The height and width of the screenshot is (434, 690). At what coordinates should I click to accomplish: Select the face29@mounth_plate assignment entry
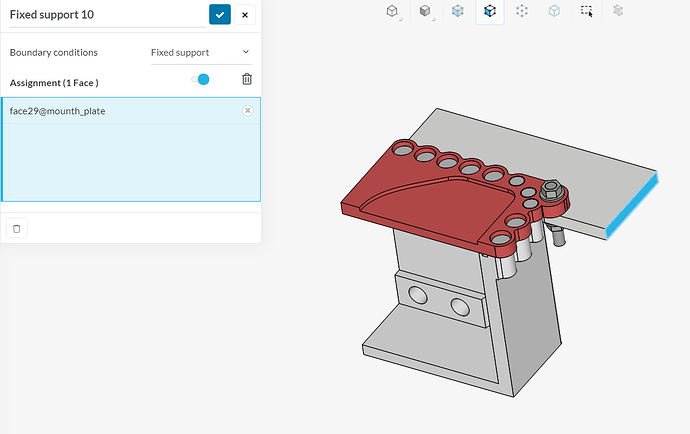131,111
